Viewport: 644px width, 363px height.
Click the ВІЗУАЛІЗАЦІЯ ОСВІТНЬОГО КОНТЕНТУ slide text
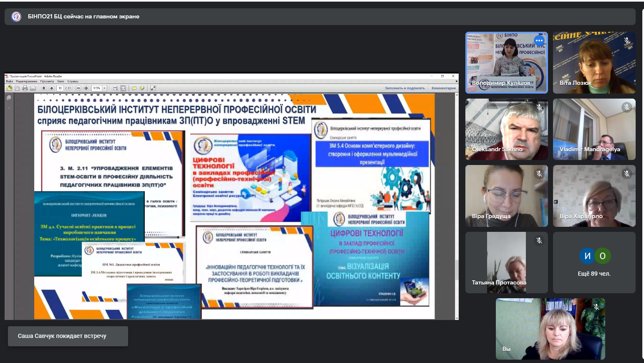click(x=363, y=271)
